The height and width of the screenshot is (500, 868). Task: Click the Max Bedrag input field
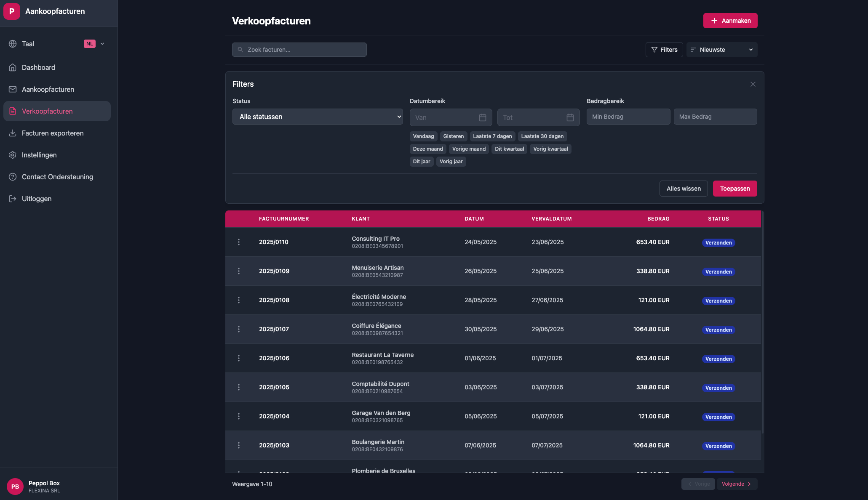pyautogui.click(x=715, y=117)
